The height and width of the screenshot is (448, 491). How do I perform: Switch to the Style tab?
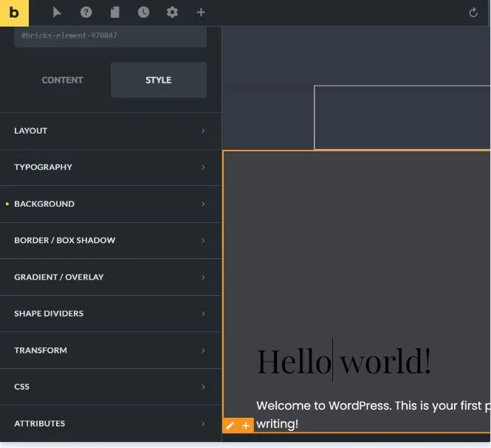tap(159, 80)
